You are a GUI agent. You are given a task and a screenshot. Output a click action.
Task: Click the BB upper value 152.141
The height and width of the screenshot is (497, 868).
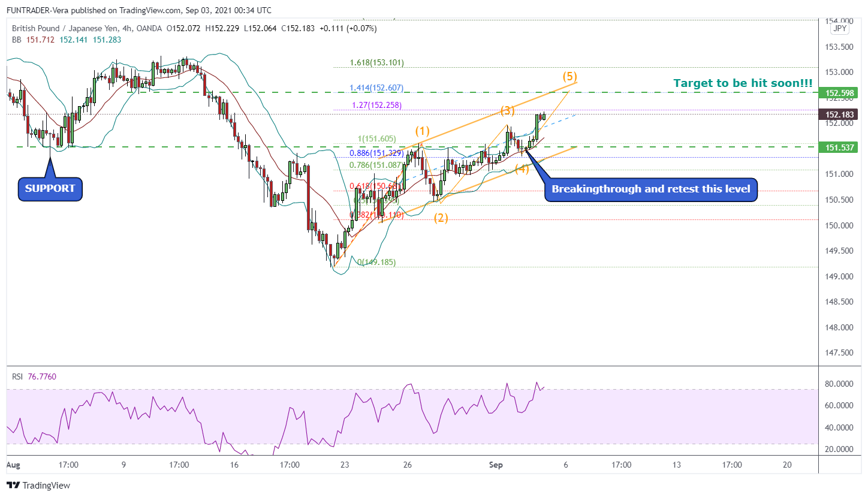tap(74, 40)
